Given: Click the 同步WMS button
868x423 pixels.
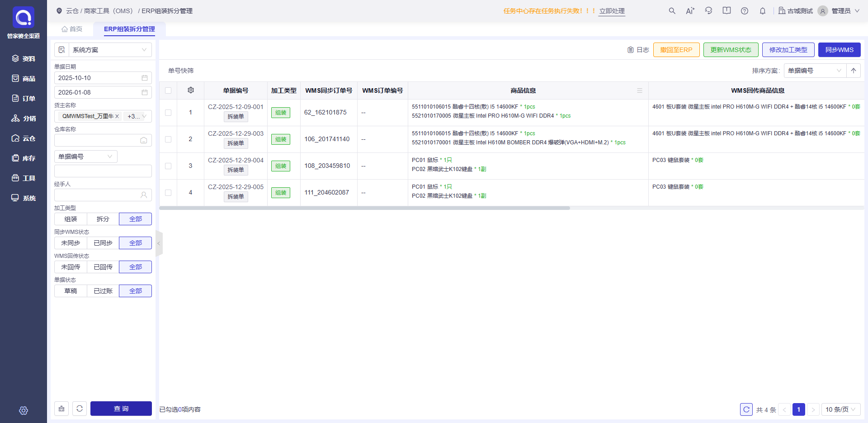Looking at the screenshot, I should 840,50.
